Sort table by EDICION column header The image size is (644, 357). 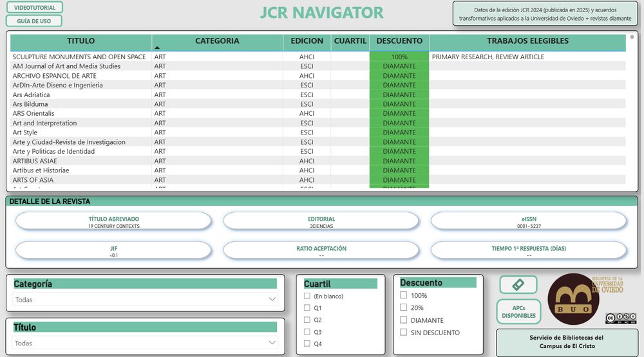coord(307,41)
